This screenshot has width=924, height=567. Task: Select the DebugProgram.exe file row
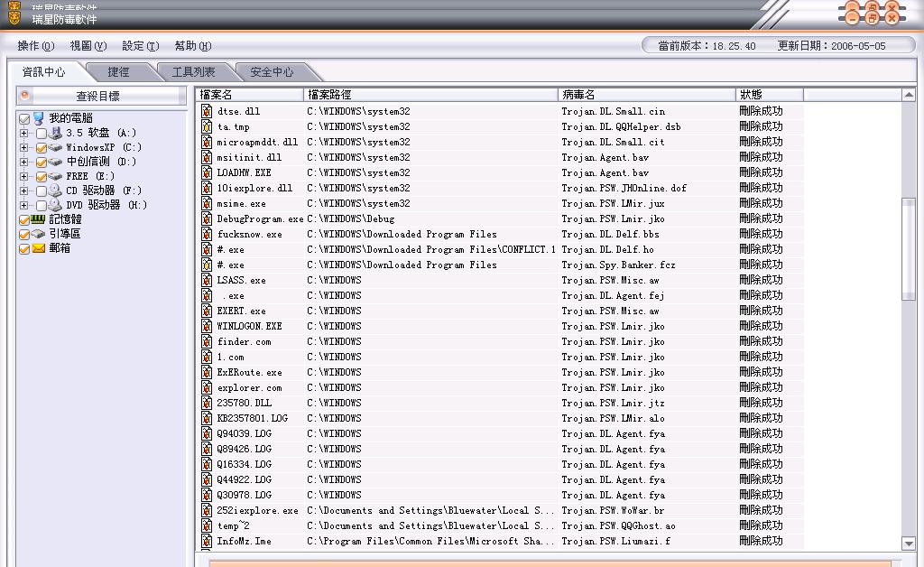[502, 218]
